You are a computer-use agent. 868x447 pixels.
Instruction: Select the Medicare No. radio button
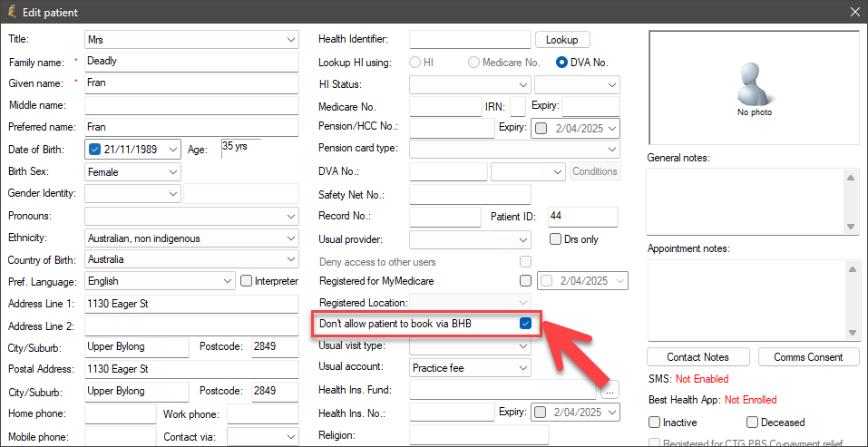pos(473,63)
